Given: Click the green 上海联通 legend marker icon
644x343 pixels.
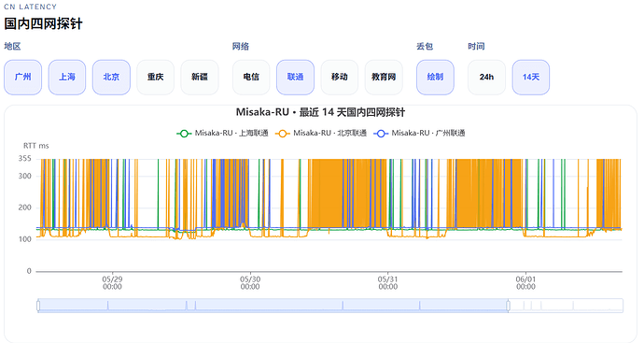Looking at the screenshot, I should pos(184,134).
